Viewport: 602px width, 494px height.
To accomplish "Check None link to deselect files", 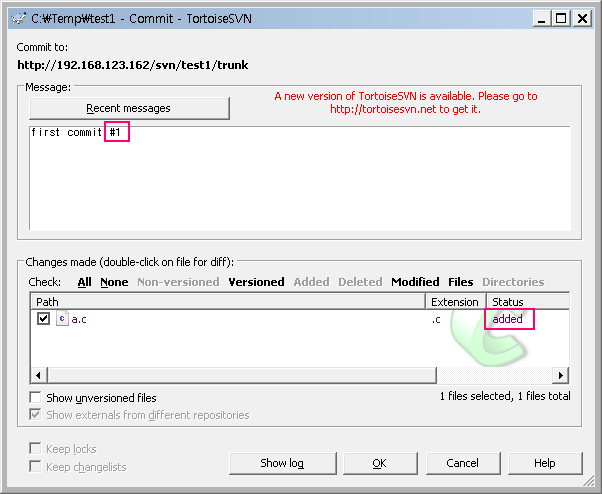I will 114,282.
